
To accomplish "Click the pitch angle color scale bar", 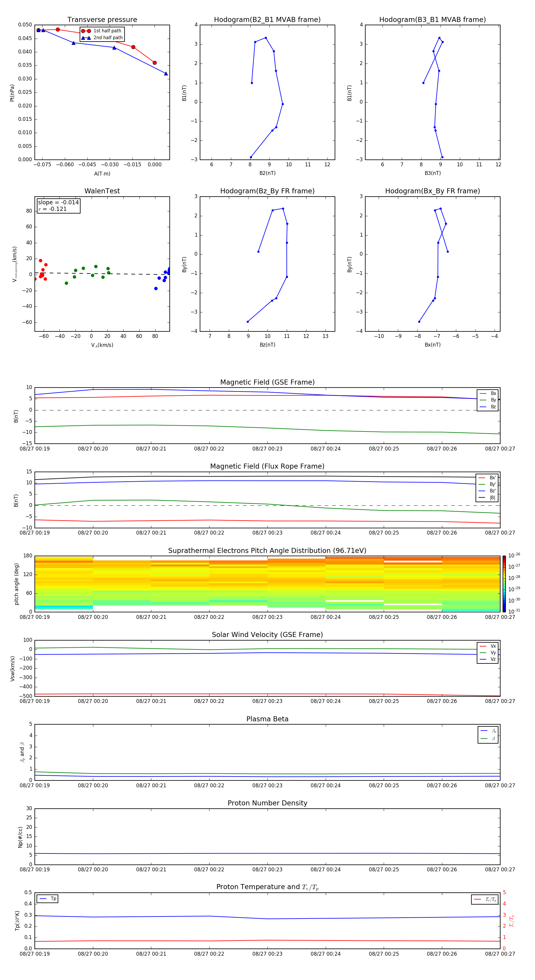I will [504, 584].
